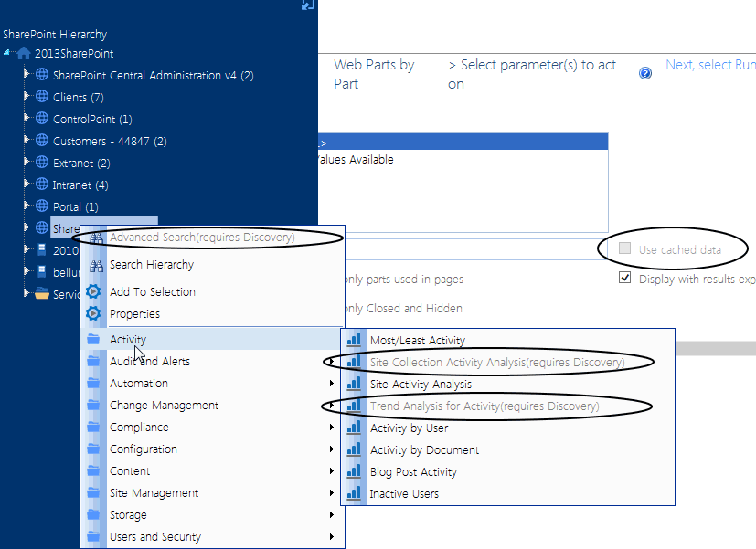Click the diagonal arrow icon in top-left corner

point(307,6)
